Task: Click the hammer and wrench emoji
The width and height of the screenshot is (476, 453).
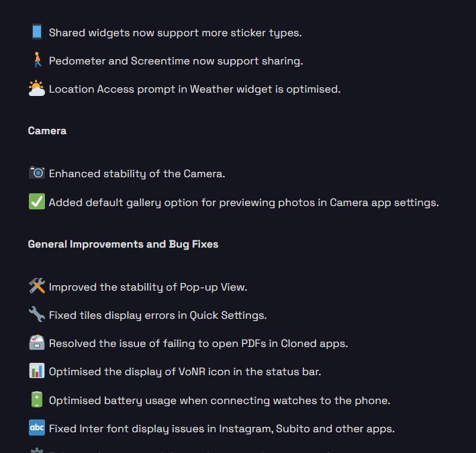Action: (37, 287)
